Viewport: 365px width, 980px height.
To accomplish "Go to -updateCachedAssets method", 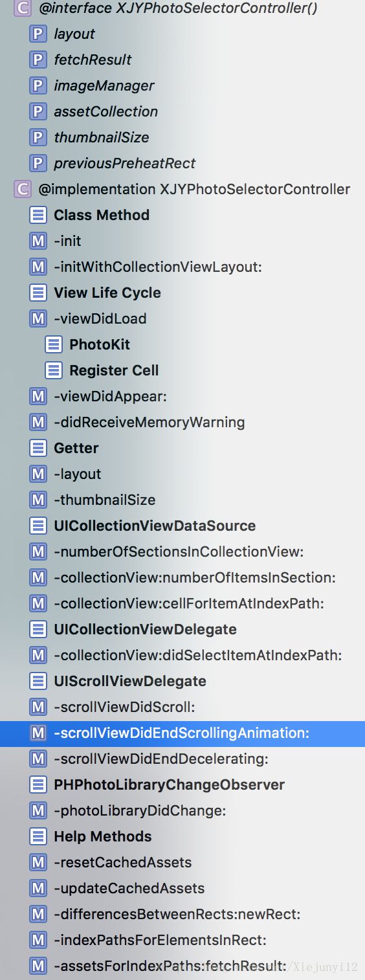I will click(x=129, y=888).
